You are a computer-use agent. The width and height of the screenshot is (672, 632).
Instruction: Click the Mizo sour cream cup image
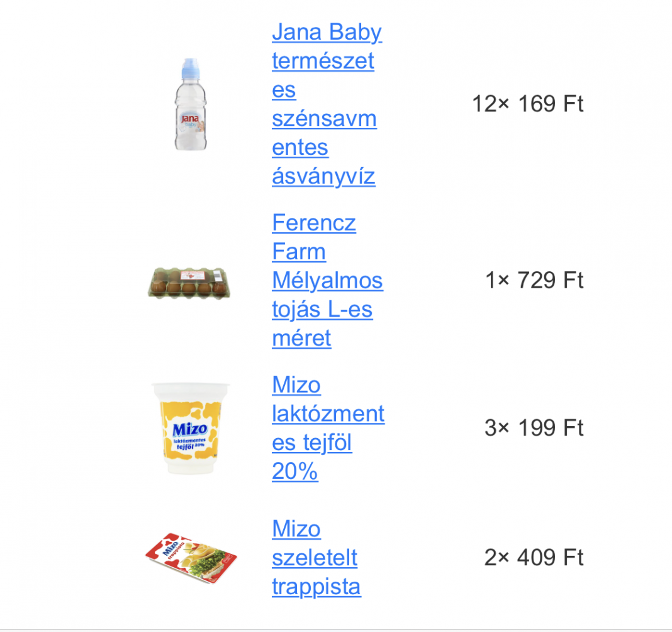[x=191, y=428]
